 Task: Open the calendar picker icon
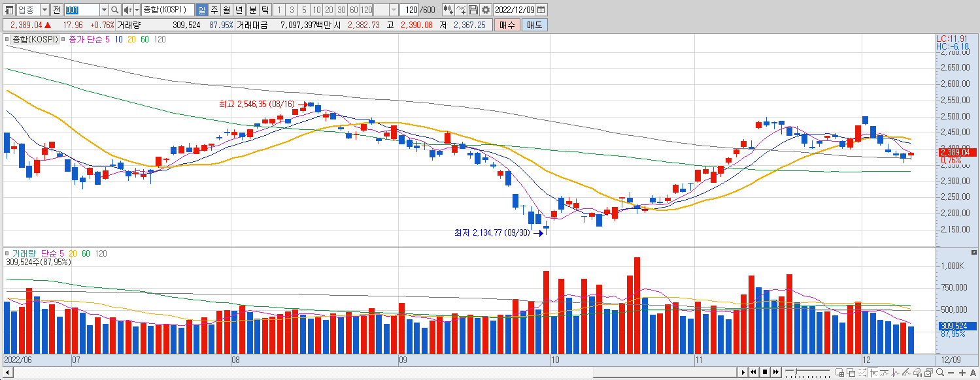click(x=541, y=10)
